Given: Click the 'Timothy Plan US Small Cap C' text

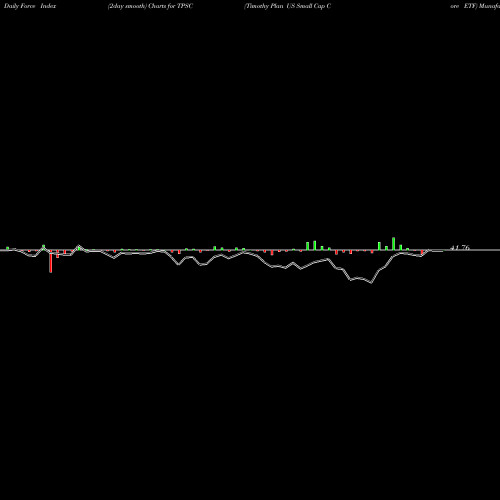Looking at the screenshot, I should 287,6.
